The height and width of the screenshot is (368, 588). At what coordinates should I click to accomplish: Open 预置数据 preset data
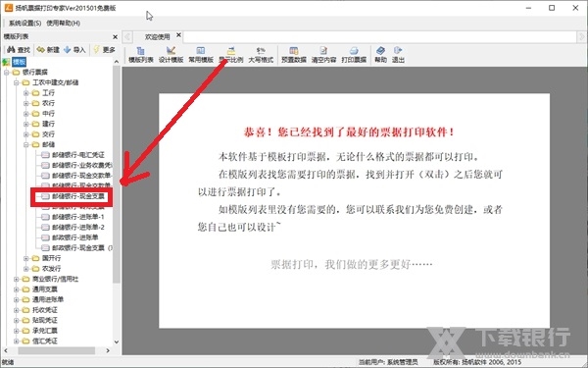[x=294, y=54]
